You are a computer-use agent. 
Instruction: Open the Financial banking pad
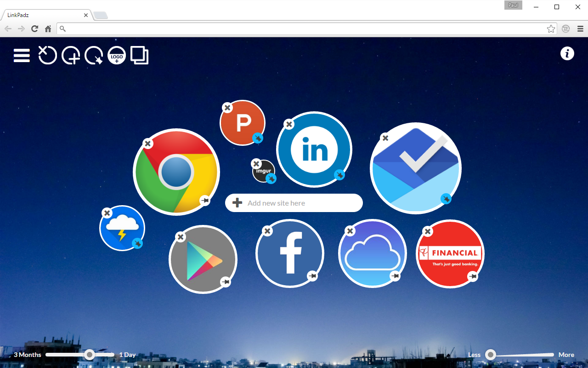pyautogui.click(x=450, y=254)
